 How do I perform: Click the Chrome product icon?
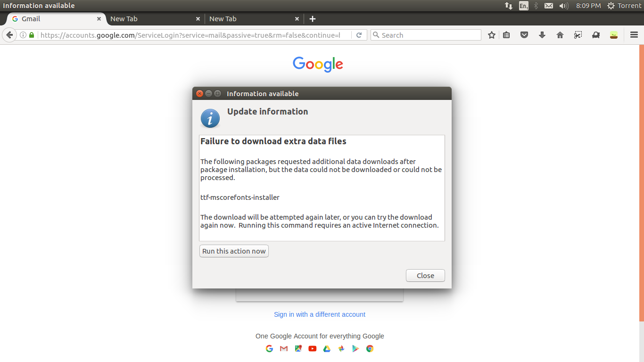point(370,349)
